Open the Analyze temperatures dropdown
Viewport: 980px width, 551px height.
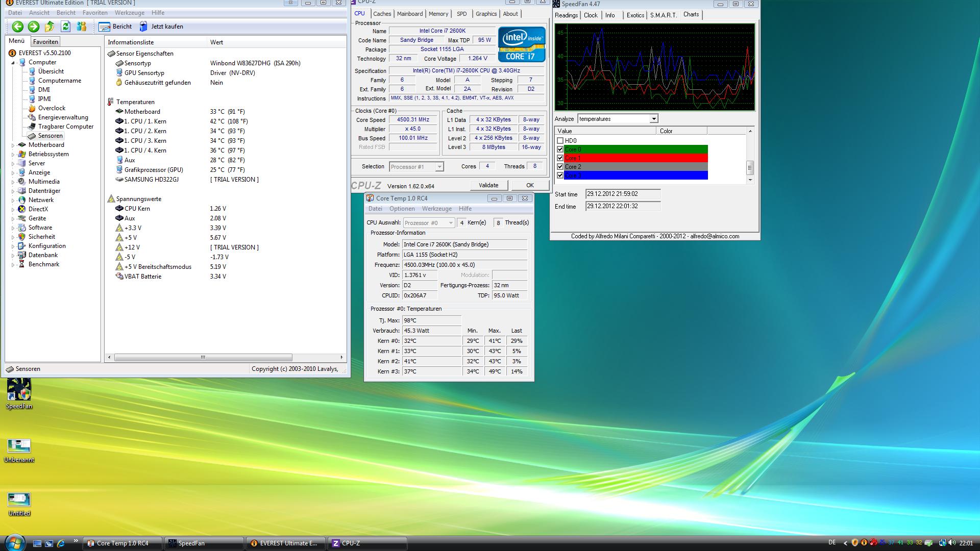pyautogui.click(x=653, y=119)
